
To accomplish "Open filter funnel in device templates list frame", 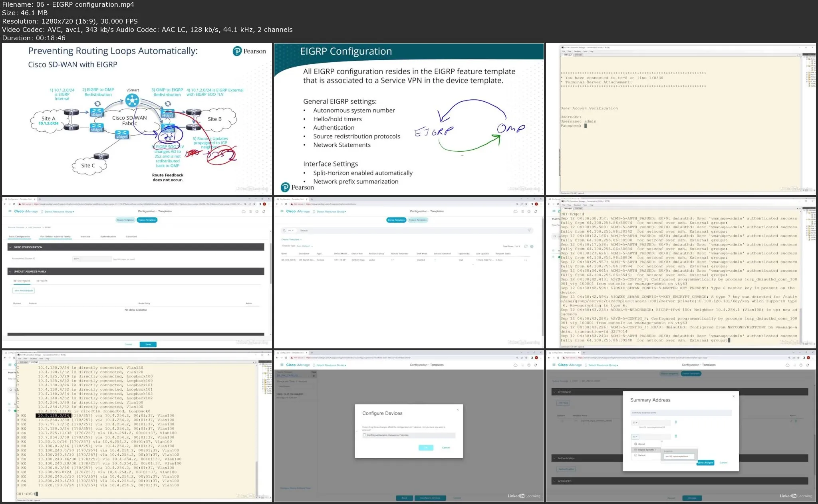I will tap(529, 230).
